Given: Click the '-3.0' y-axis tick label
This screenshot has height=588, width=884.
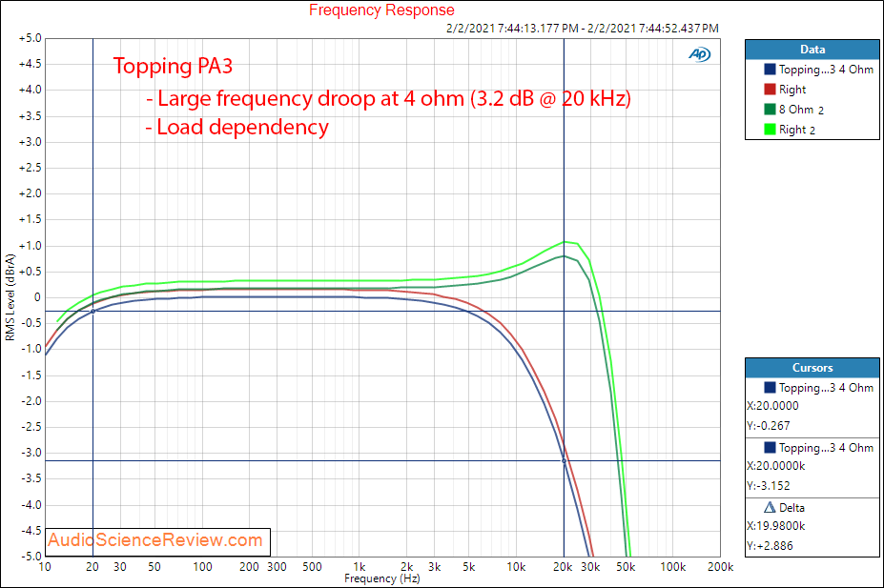Looking at the screenshot, I should click(x=31, y=453).
